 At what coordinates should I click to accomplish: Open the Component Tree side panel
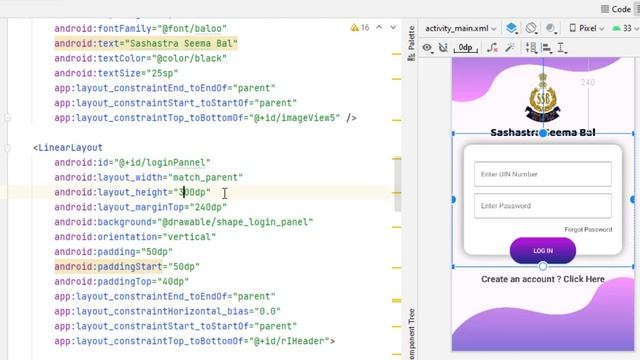tap(411, 334)
